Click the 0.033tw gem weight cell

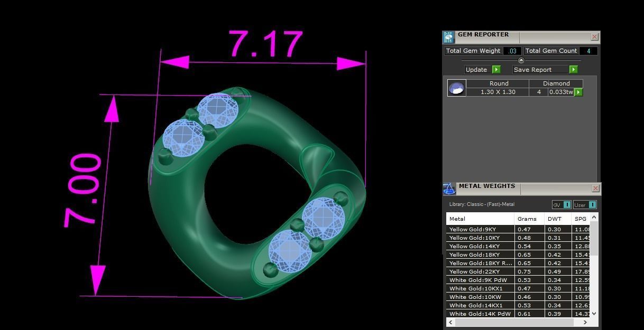(x=561, y=92)
